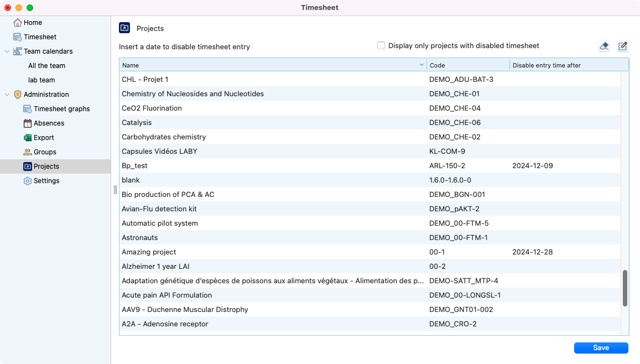Select the Astronauts project row
This screenshot has width=640, height=364.
370,237
